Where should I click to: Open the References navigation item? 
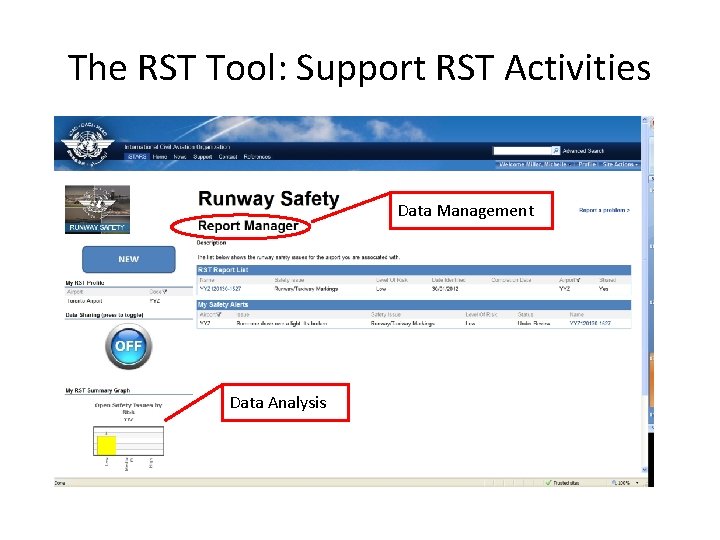(x=257, y=157)
